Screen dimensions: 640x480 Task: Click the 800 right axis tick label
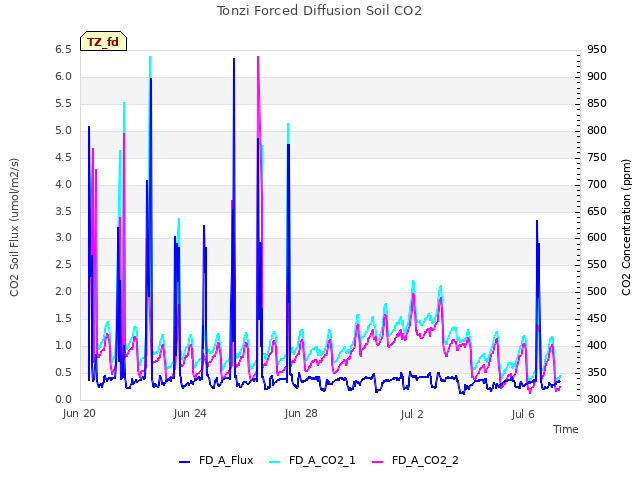(x=597, y=131)
